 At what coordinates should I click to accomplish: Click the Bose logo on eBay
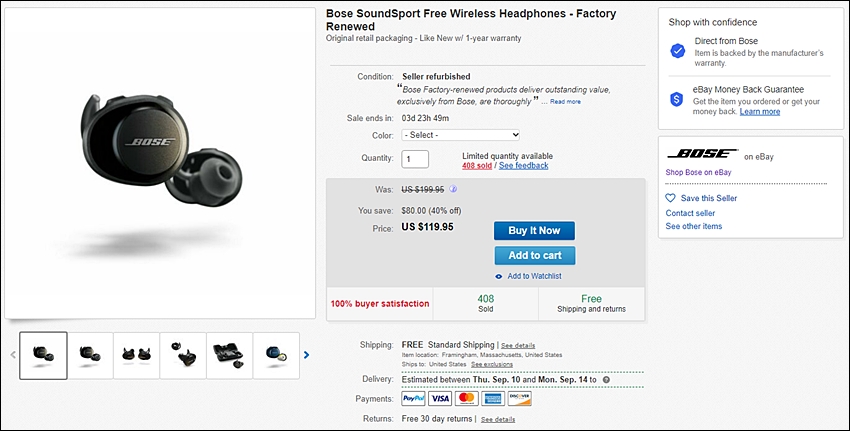tap(702, 154)
